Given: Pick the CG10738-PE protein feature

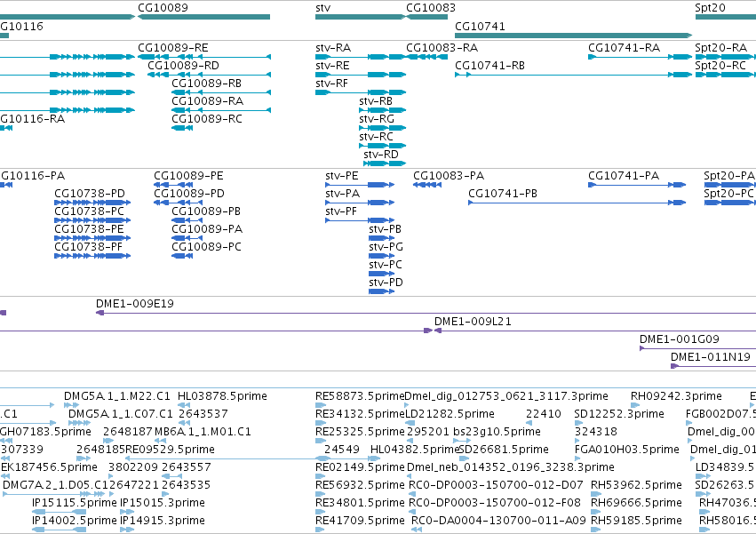Looking at the screenshot, I should 92,238.
